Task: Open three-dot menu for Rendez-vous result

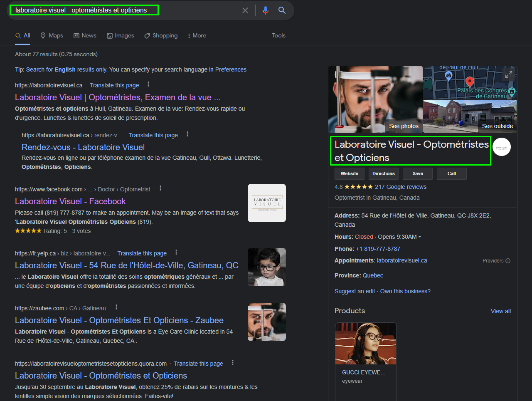Action: click(x=187, y=134)
